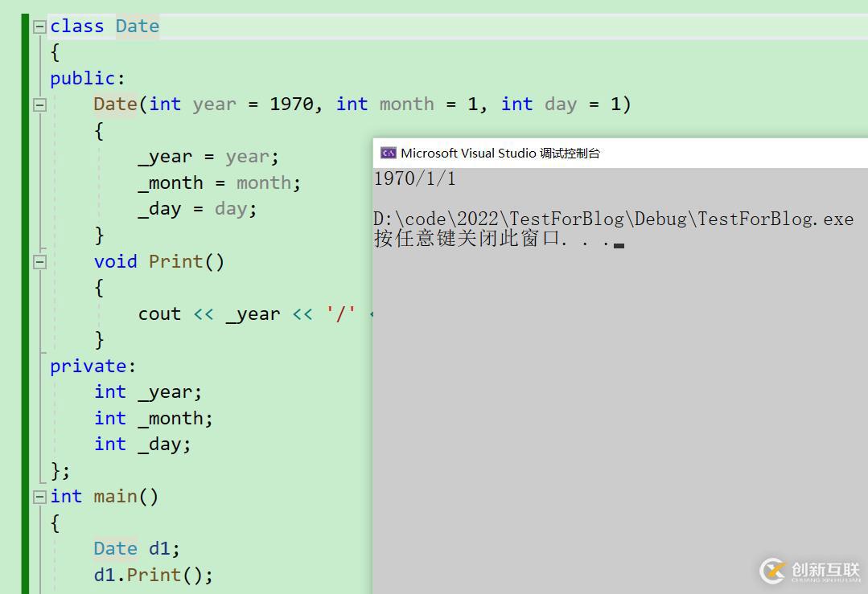Image resolution: width=868 pixels, height=594 pixels.
Task: Click the d1.Print(); call line
Action: coord(154,576)
